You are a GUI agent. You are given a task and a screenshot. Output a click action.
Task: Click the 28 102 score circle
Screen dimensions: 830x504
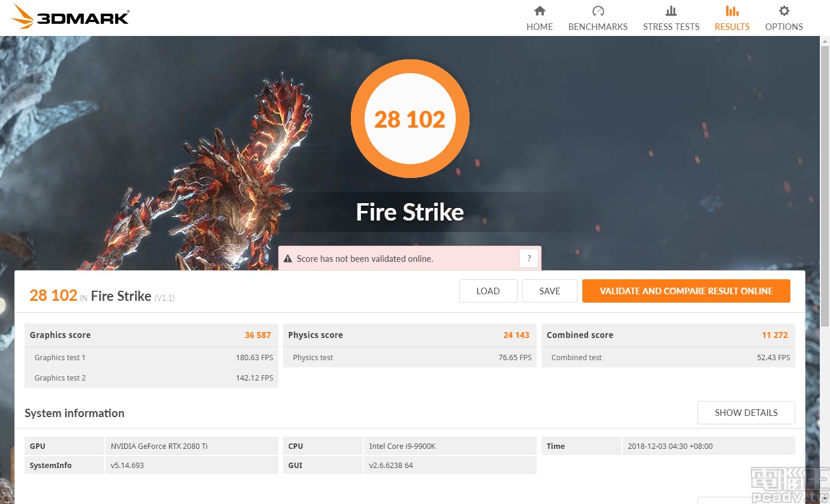tap(410, 119)
